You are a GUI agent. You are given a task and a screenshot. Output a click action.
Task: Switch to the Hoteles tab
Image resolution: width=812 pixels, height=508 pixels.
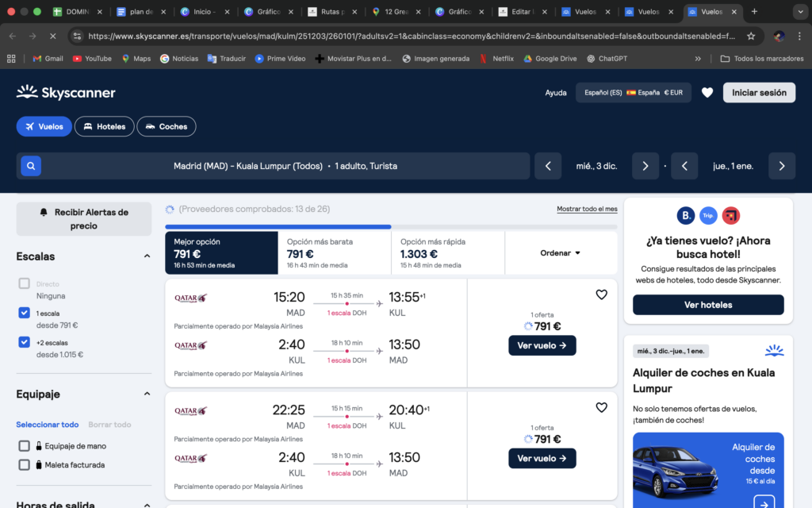pos(105,126)
